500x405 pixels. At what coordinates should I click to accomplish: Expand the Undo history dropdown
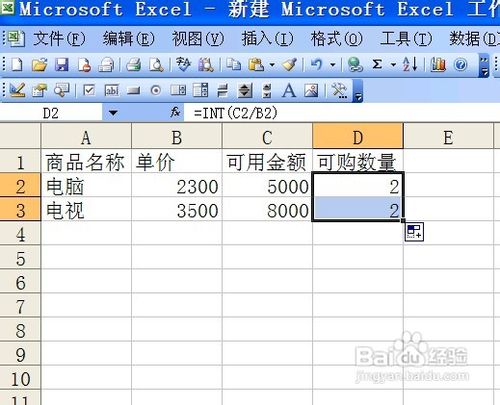tap(333, 64)
